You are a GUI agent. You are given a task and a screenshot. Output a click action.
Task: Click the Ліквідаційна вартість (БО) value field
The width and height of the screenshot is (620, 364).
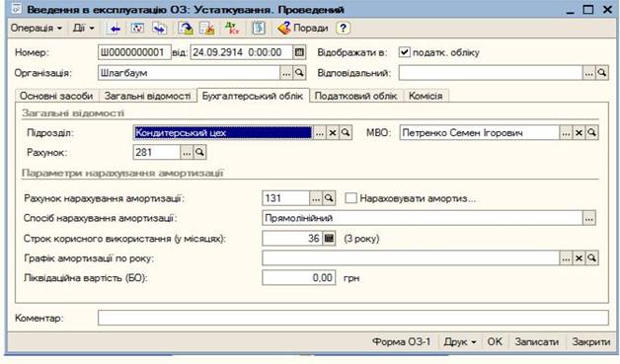(x=298, y=278)
